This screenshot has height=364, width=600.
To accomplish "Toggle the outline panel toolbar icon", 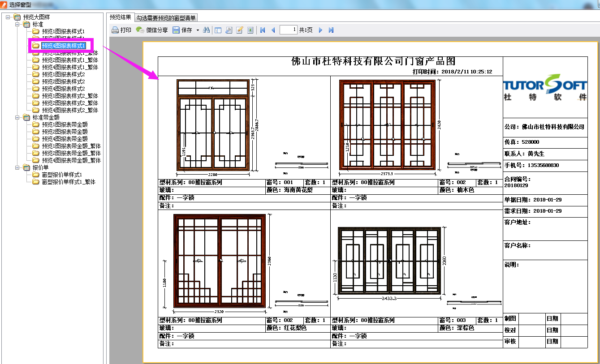I will tap(218, 30).
